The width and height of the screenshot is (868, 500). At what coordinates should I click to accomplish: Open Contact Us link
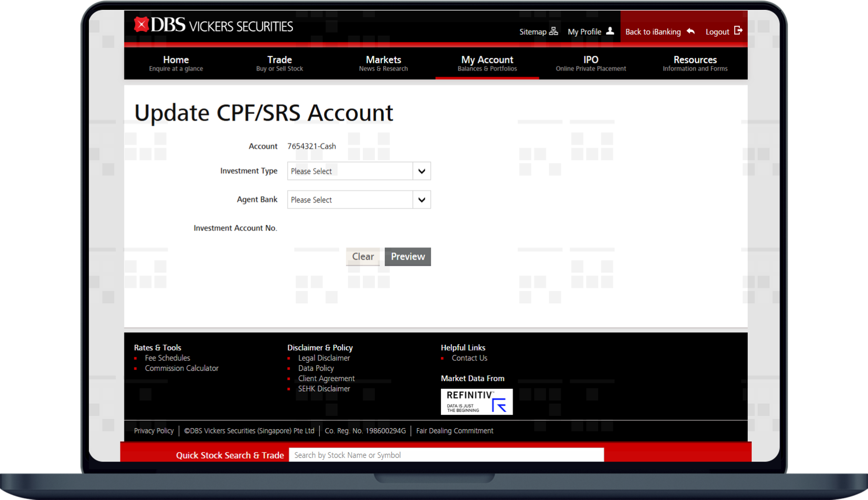pyautogui.click(x=469, y=358)
